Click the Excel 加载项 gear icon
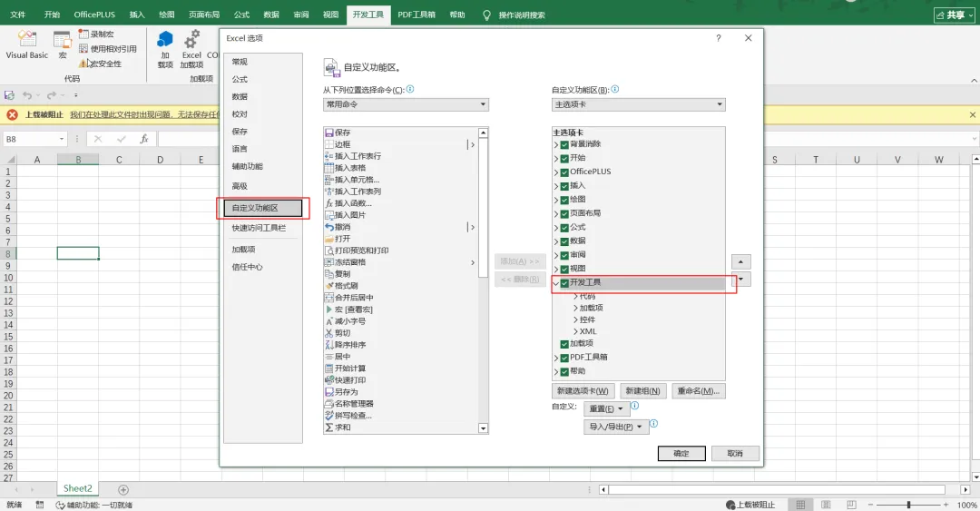This screenshot has height=511, width=980. (x=191, y=39)
